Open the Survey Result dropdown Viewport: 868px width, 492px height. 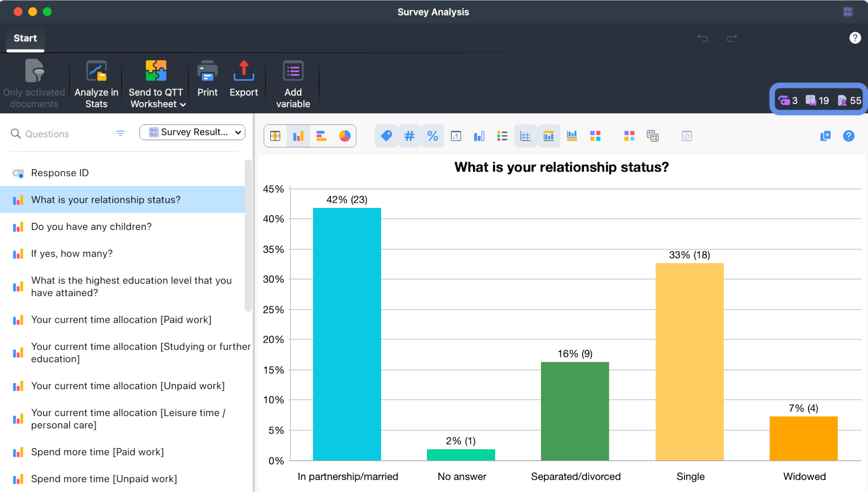tap(192, 132)
